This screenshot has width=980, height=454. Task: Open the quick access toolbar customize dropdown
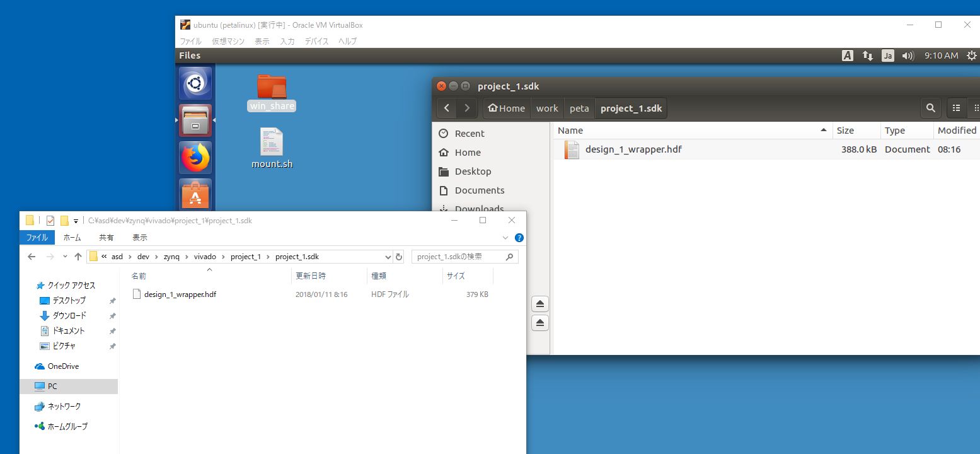(75, 220)
